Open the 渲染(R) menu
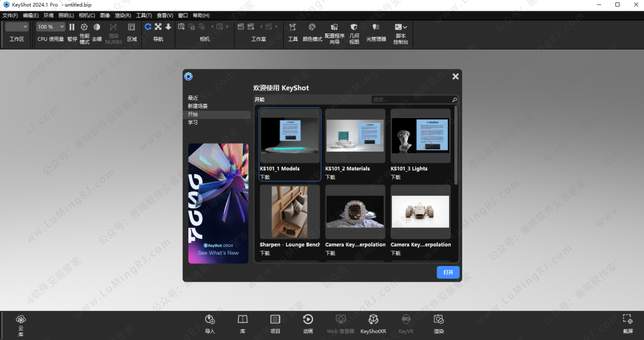 pos(123,16)
